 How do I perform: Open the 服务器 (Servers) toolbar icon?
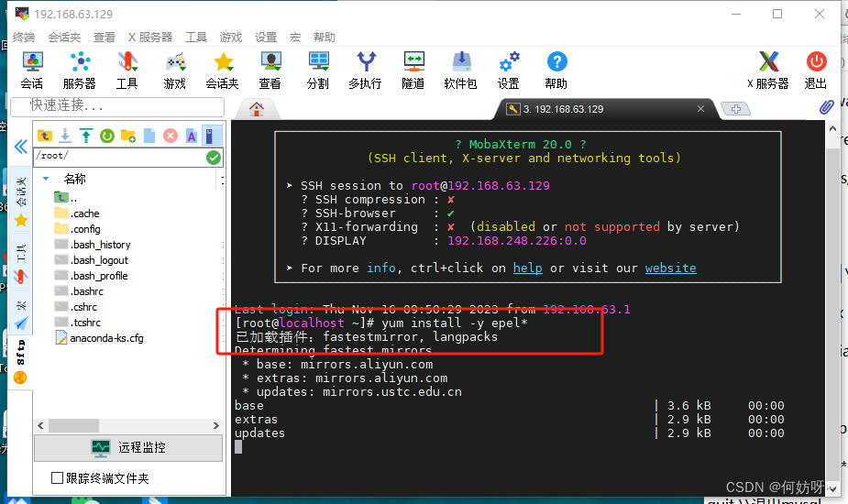click(80, 71)
